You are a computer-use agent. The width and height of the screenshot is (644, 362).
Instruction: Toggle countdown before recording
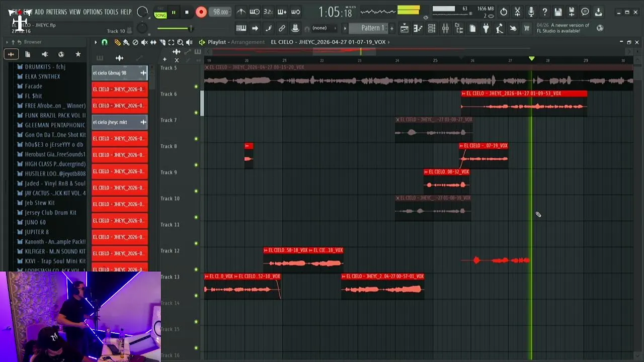pyautogui.click(x=268, y=12)
